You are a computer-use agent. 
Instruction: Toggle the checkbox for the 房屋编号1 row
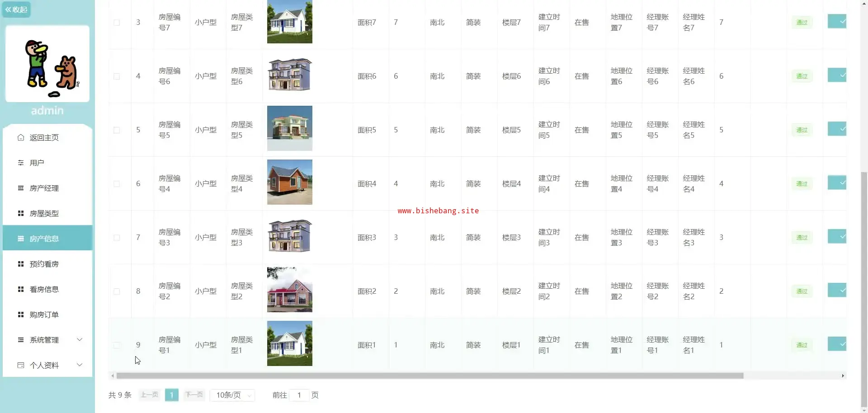coord(117,345)
